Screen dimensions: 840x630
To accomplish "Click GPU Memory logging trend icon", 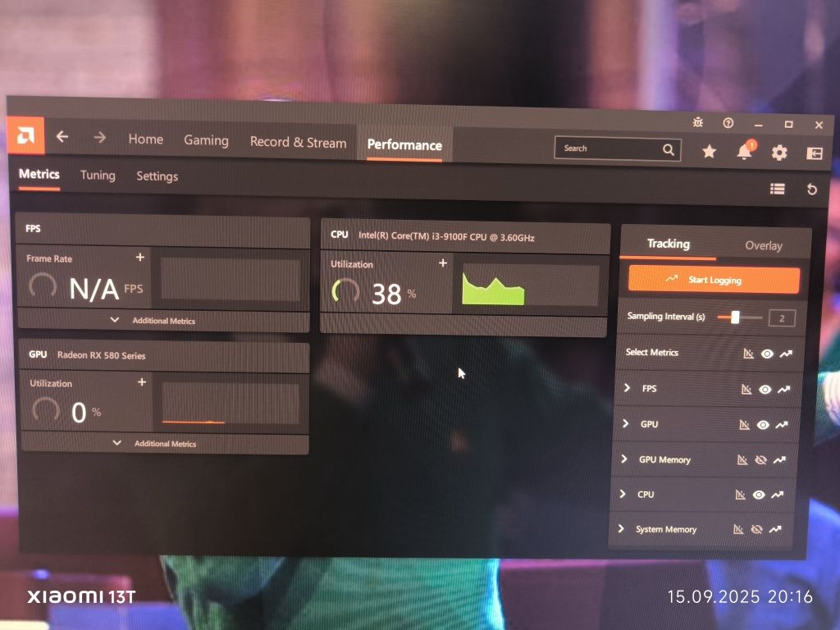I will (x=779, y=459).
